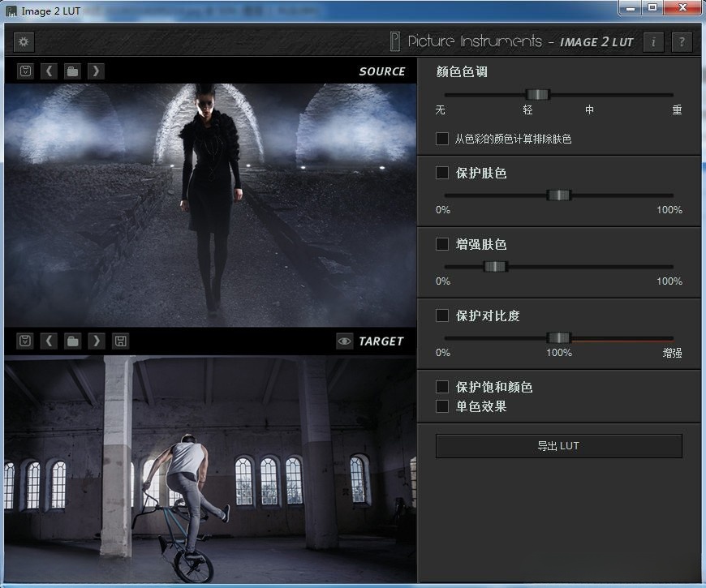Open the settings gear menu
This screenshot has height=588, width=706.
[23, 41]
